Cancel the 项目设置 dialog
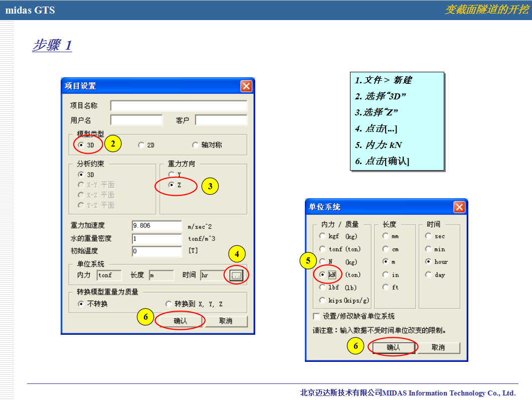 226,321
